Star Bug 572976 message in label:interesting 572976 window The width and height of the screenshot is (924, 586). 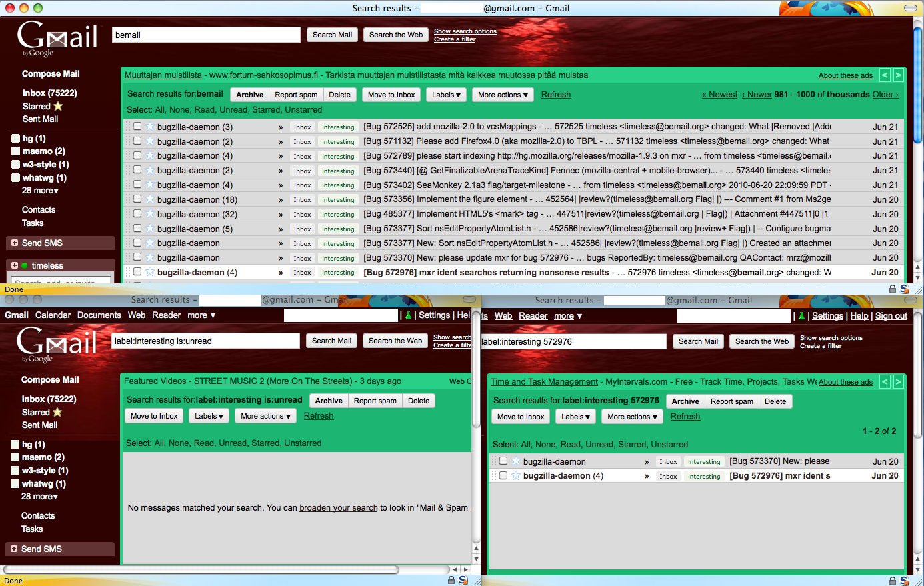[515, 475]
